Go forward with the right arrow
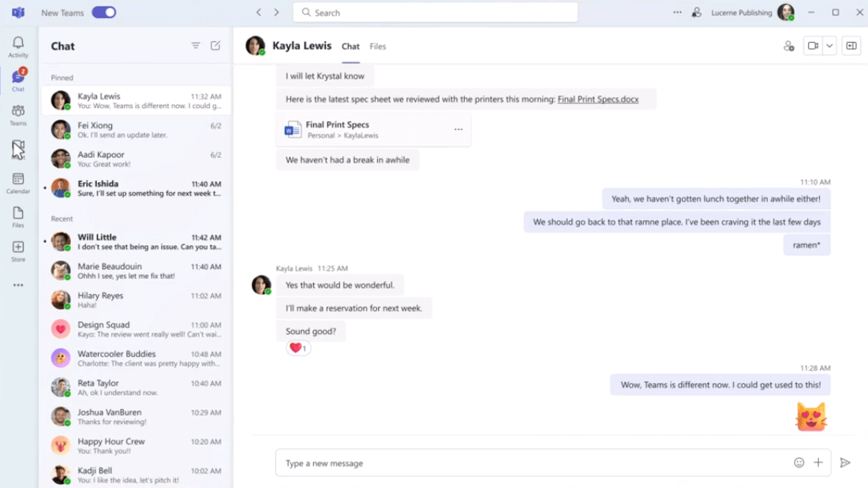Screen dimensions: 868x488 276,12
